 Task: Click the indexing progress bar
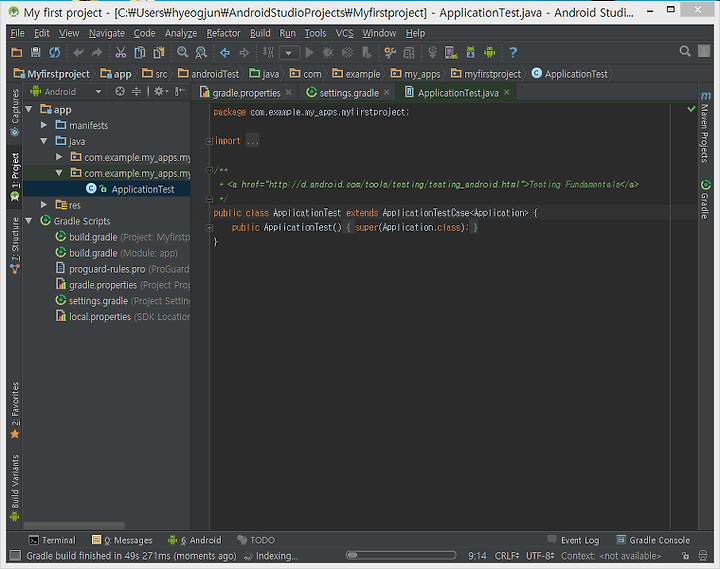coord(401,555)
